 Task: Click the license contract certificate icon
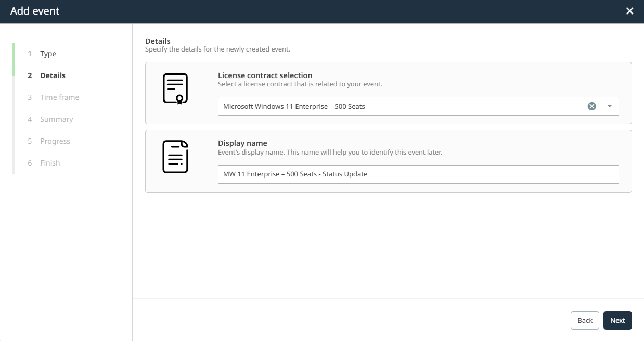175,89
